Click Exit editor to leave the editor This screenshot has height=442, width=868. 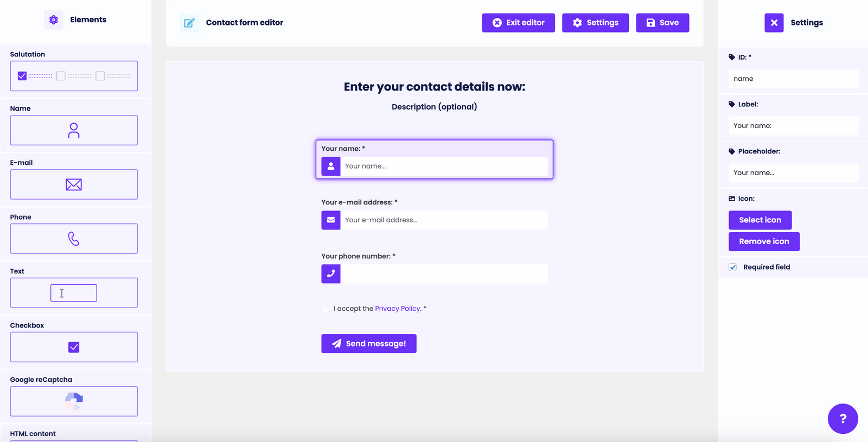click(x=518, y=22)
